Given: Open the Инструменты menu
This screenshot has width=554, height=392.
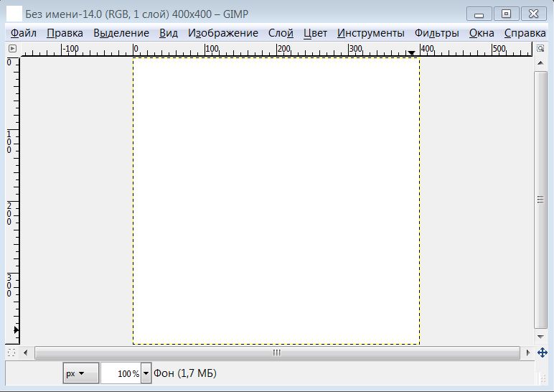Looking at the screenshot, I should pyautogui.click(x=370, y=33).
